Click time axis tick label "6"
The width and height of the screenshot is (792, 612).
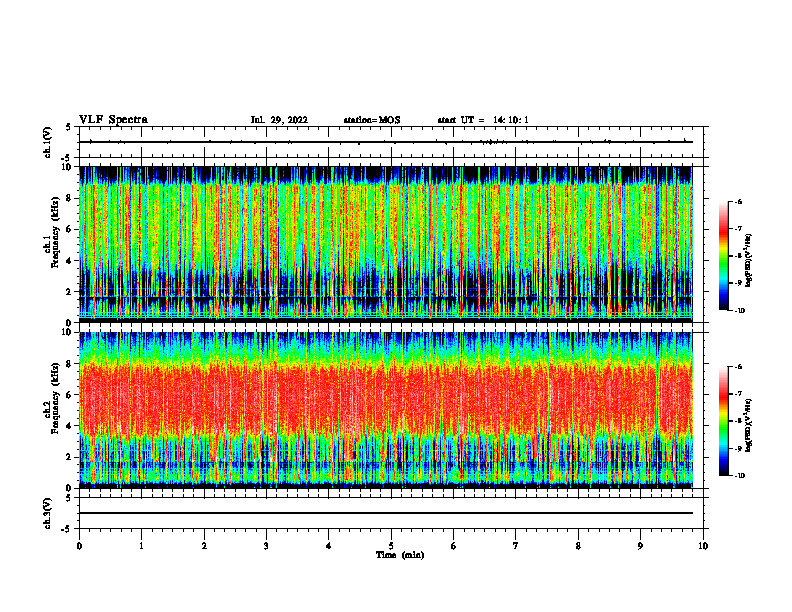point(454,546)
